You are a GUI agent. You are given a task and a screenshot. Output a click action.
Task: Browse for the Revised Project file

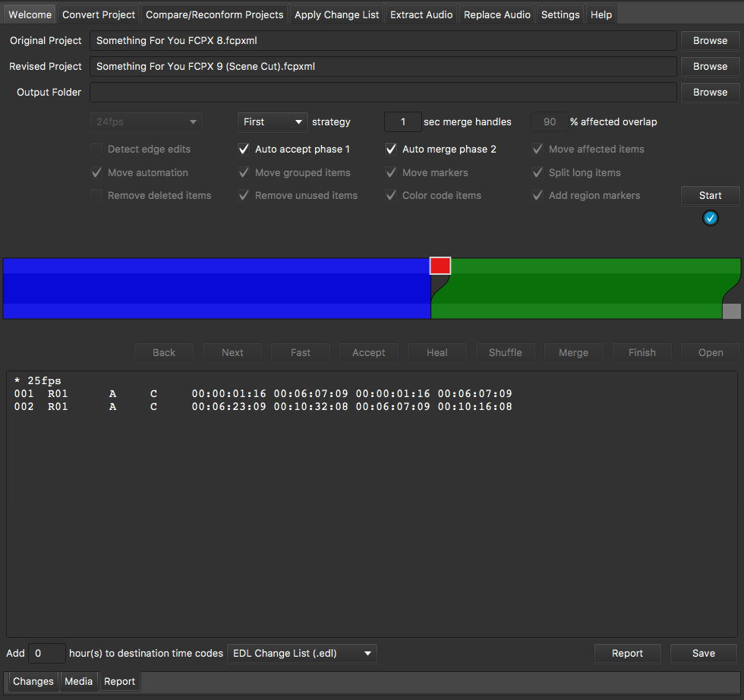[710, 67]
